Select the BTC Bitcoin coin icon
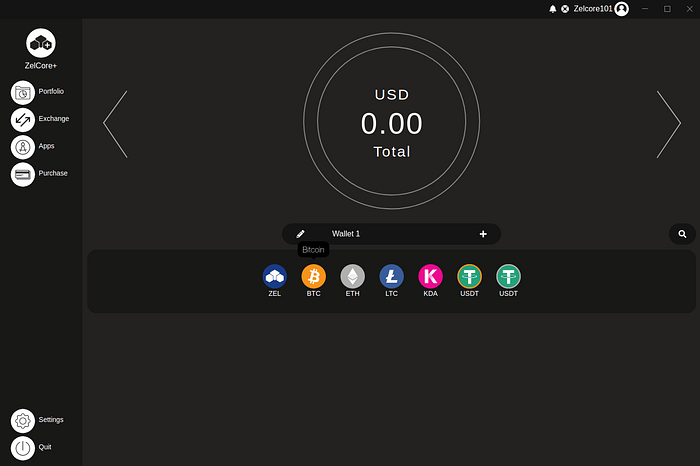The image size is (700, 466). [x=313, y=276]
